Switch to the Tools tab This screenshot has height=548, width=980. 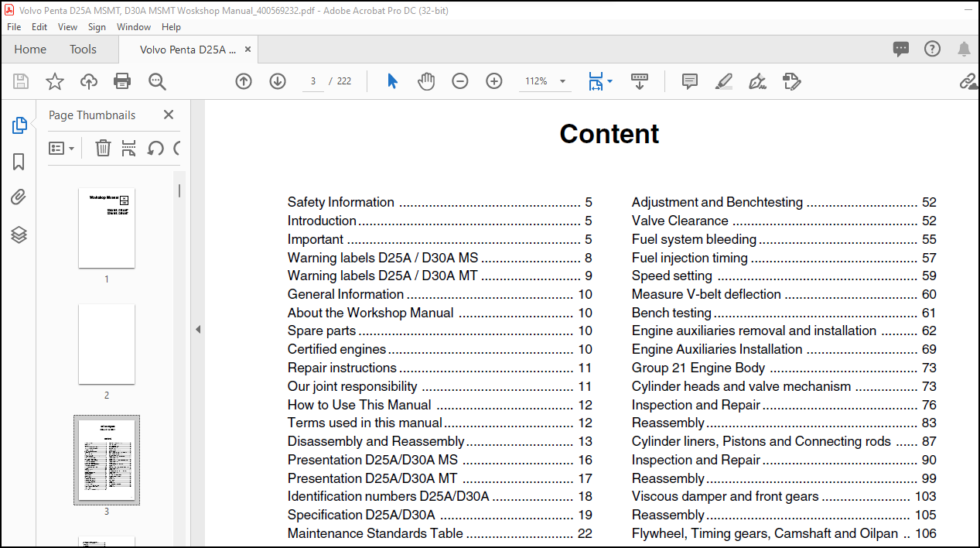pos(83,50)
